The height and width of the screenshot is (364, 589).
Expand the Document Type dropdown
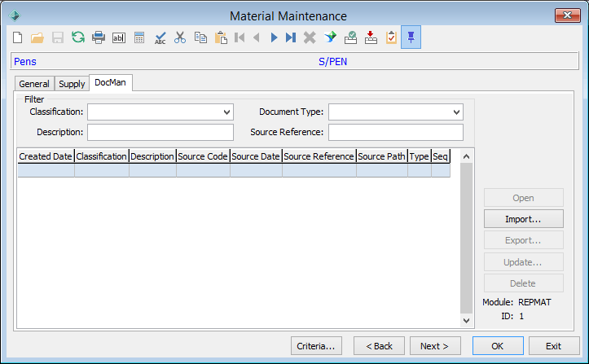point(456,112)
